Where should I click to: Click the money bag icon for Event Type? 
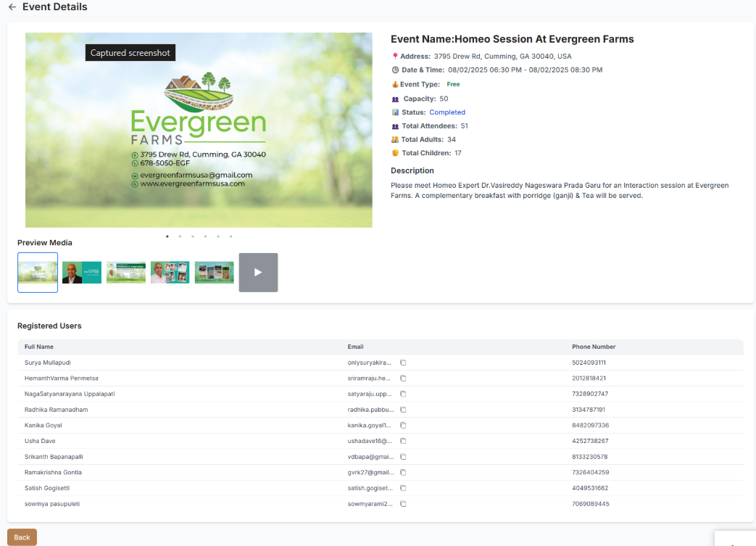[395, 84]
